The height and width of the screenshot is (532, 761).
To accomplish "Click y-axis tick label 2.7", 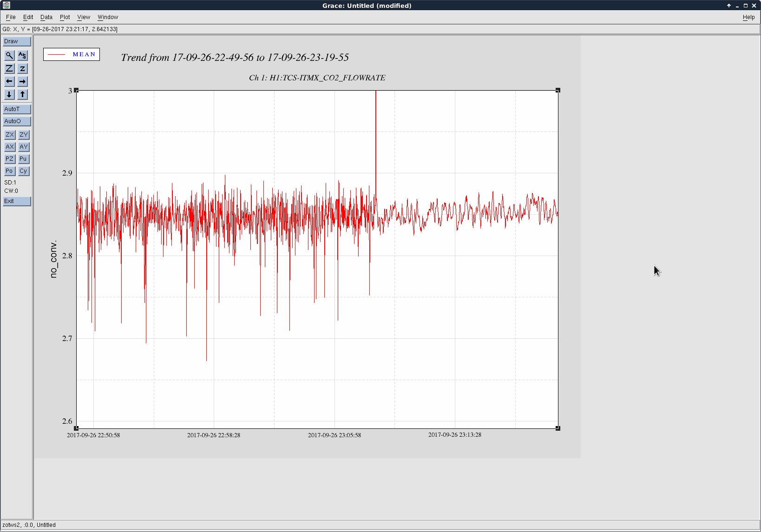I will click(x=67, y=338).
